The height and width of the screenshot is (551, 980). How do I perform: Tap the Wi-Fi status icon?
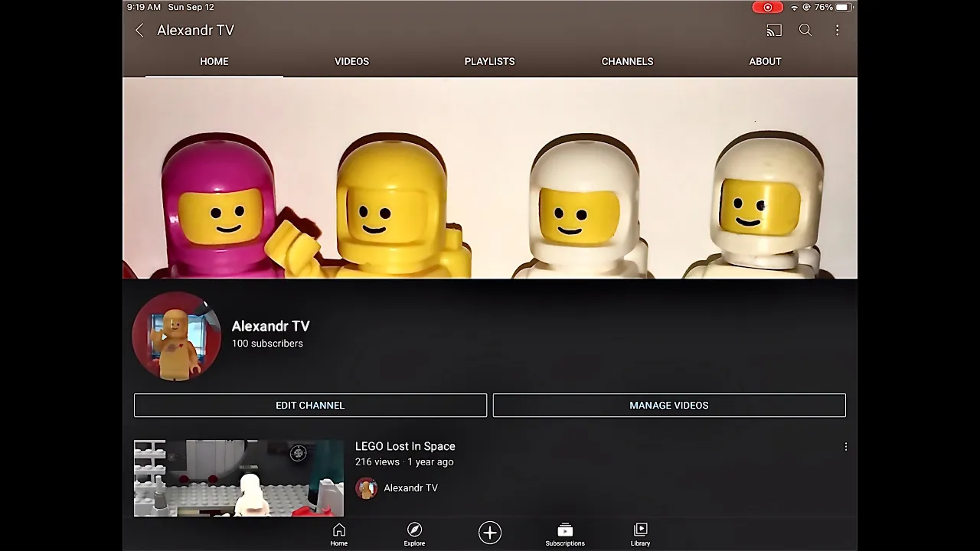(x=794, y=8)
